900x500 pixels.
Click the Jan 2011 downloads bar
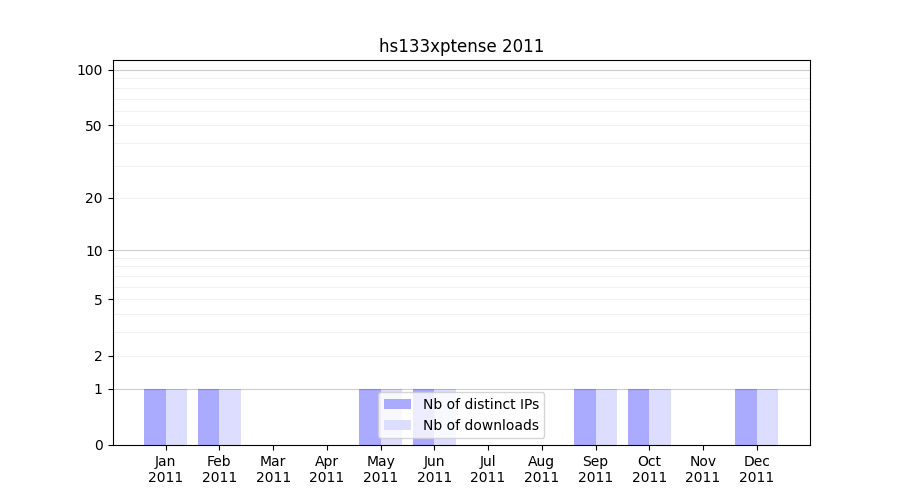tap(177, 417)
